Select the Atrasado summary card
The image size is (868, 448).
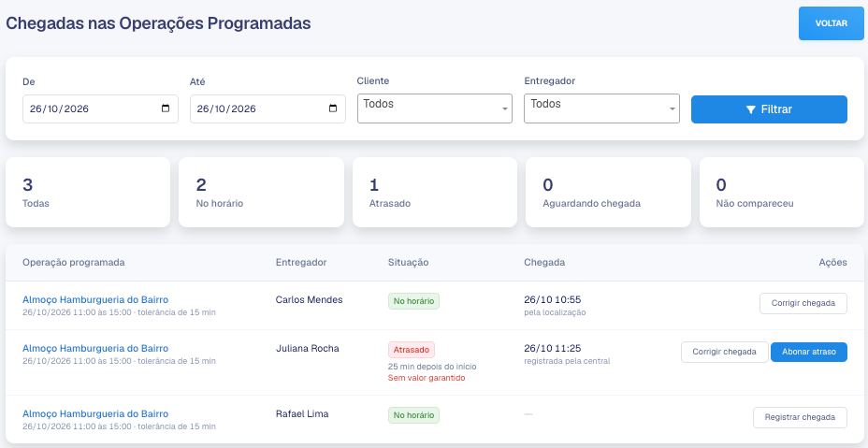point(435,192)
